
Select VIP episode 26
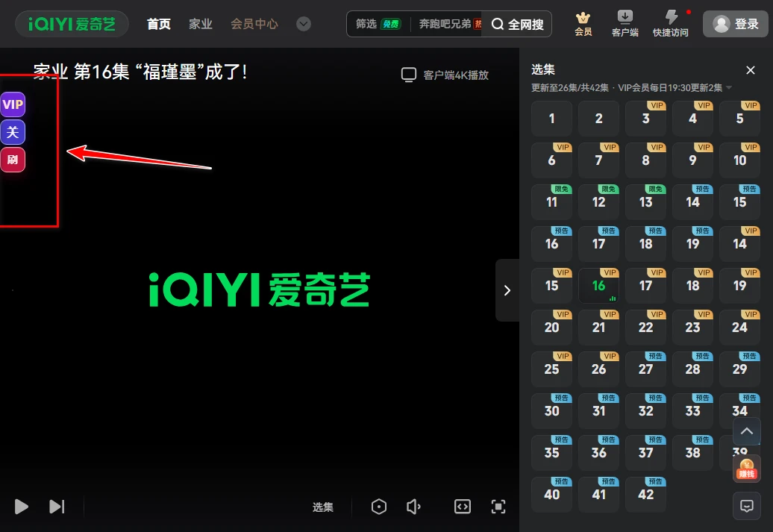598,369
